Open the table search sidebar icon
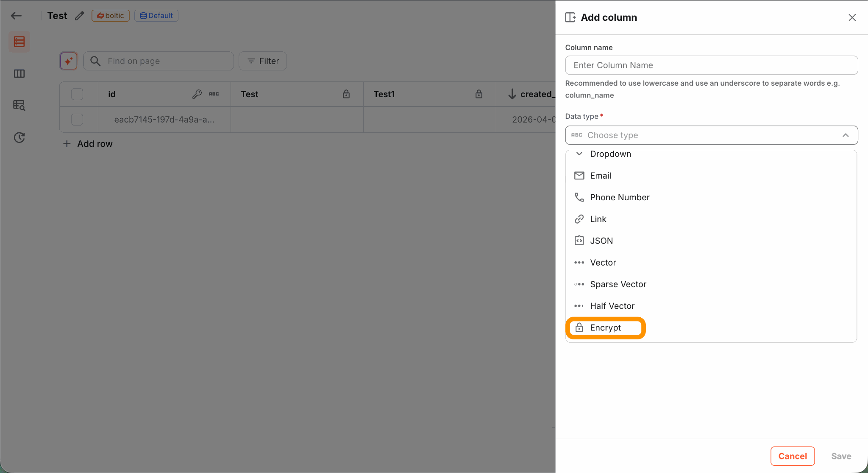The width and height of the screenshot is (868, 473). 19,105
